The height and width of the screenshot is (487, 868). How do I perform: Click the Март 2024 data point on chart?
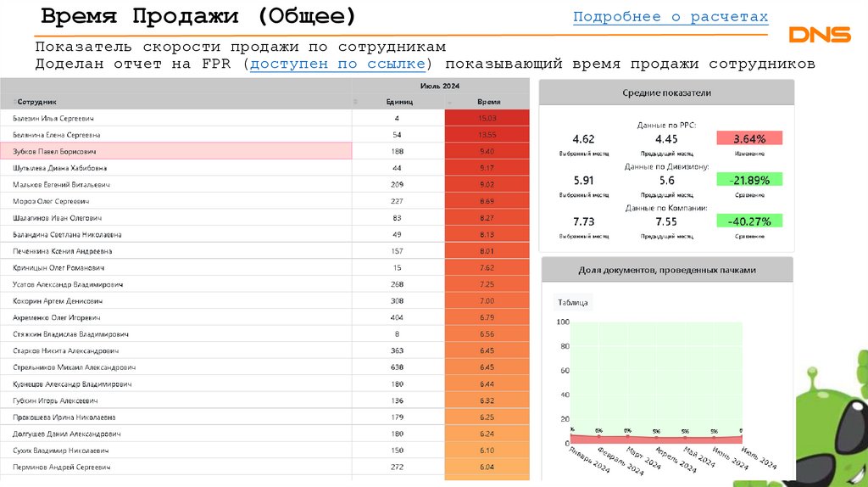(628, 434)
